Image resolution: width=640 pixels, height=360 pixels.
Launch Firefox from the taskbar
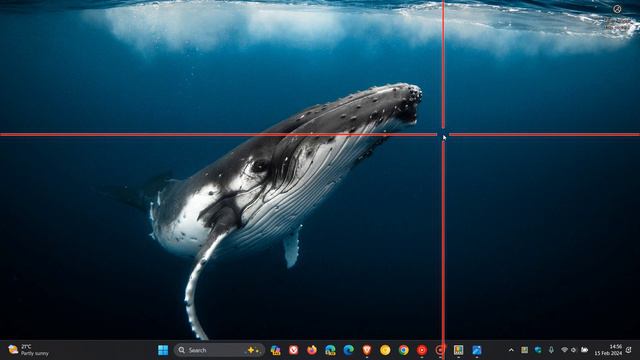pyautogui.click(x=312, y=350)
